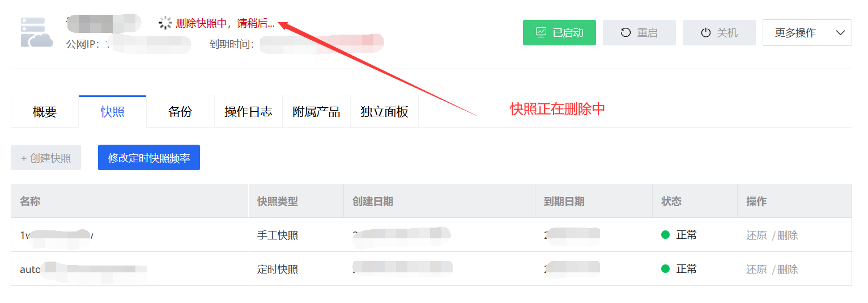Open the 操作日志 tab
Image resolution: width=868 pixels, height=303 pixels.
pos(248,112)
